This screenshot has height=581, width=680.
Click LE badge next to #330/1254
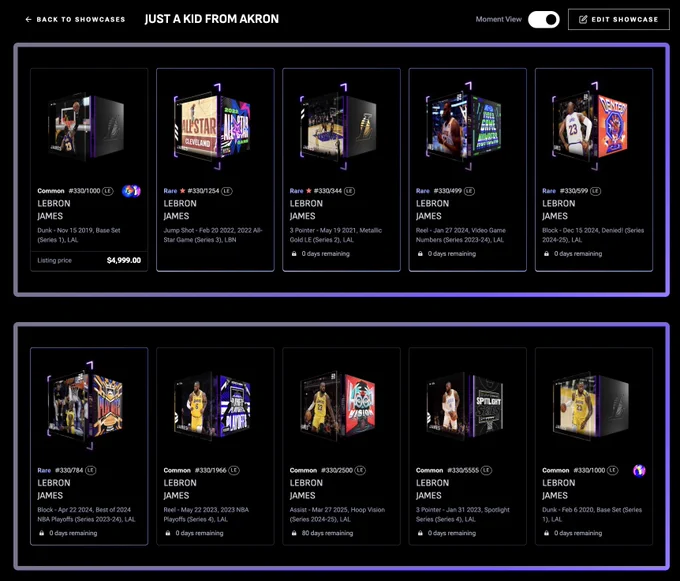[x=227, y=191]
